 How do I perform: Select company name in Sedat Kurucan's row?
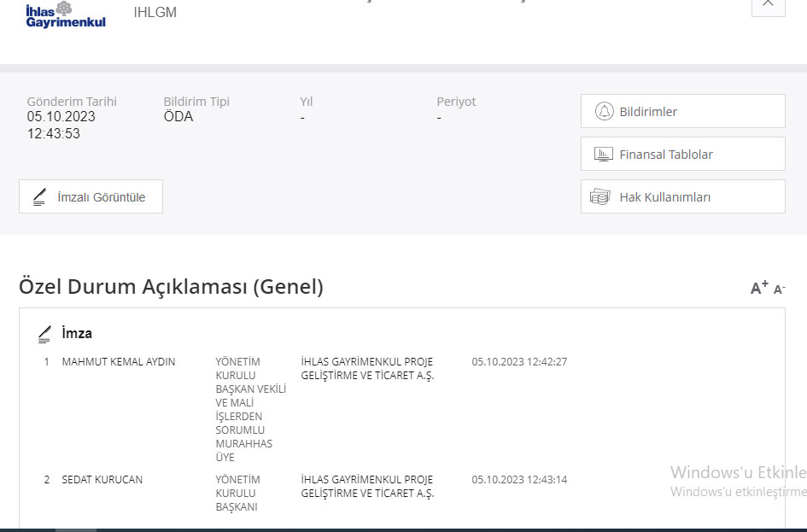tap(367, 486)
